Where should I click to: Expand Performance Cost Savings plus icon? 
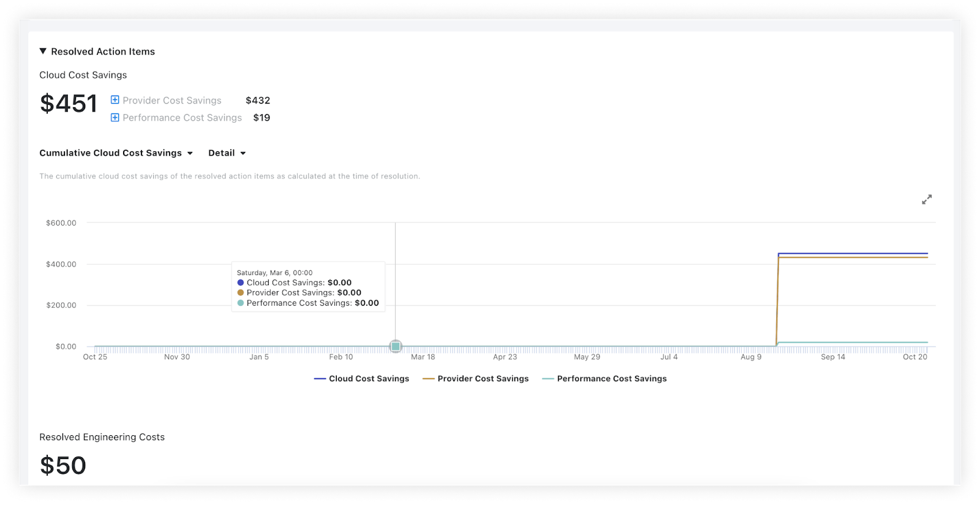(115, 117)
